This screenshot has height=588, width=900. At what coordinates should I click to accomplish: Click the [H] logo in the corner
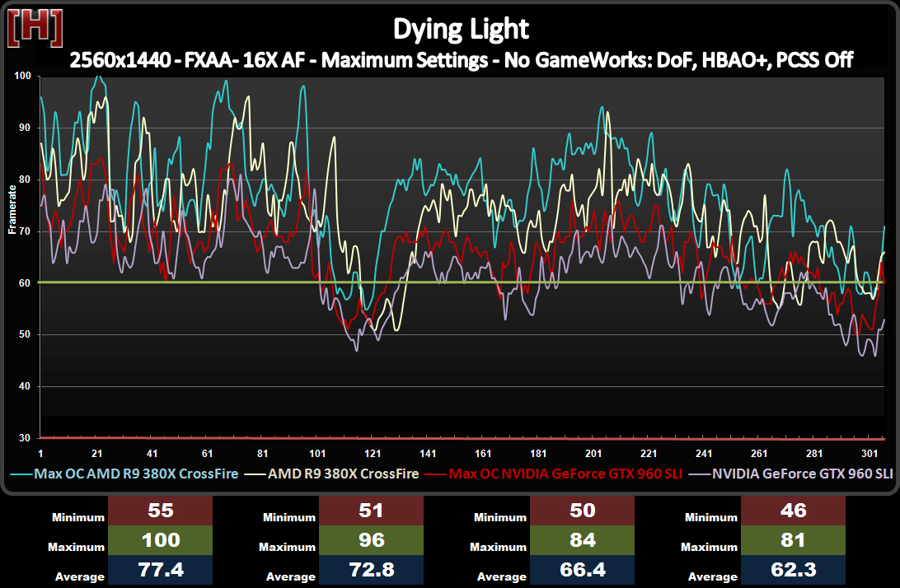coord(35,30)
